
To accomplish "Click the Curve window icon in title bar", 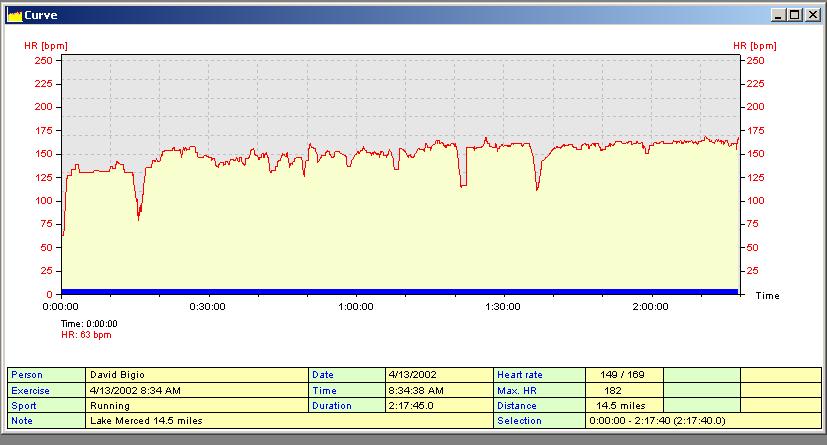I will pos(14,15).
